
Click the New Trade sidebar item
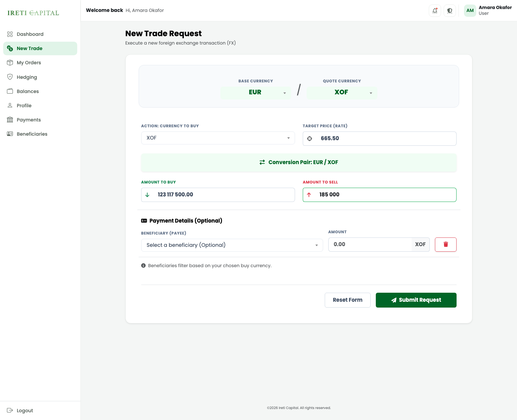(x=40, y=48)
